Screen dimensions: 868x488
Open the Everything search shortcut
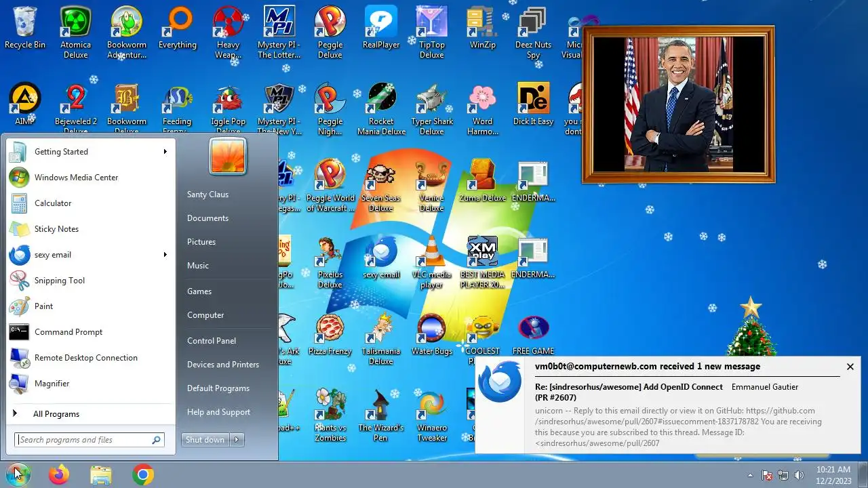pos(178,28)
